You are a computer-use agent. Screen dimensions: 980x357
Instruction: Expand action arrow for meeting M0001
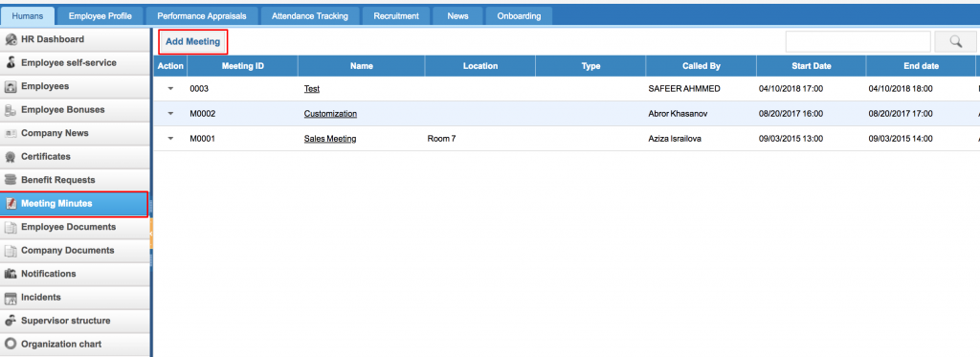(170, 139)
